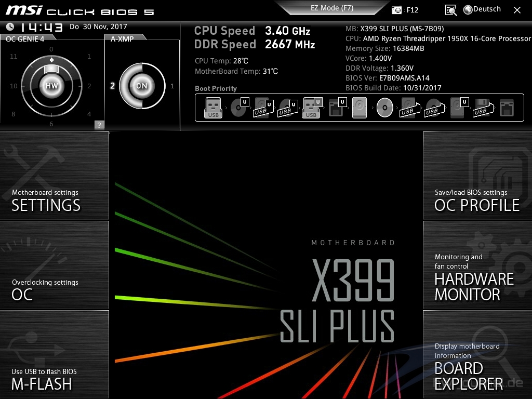The width and height of the screenshot is (532, 399).
Task: Click the clock icon beside the time
Action: coord(10,26)
